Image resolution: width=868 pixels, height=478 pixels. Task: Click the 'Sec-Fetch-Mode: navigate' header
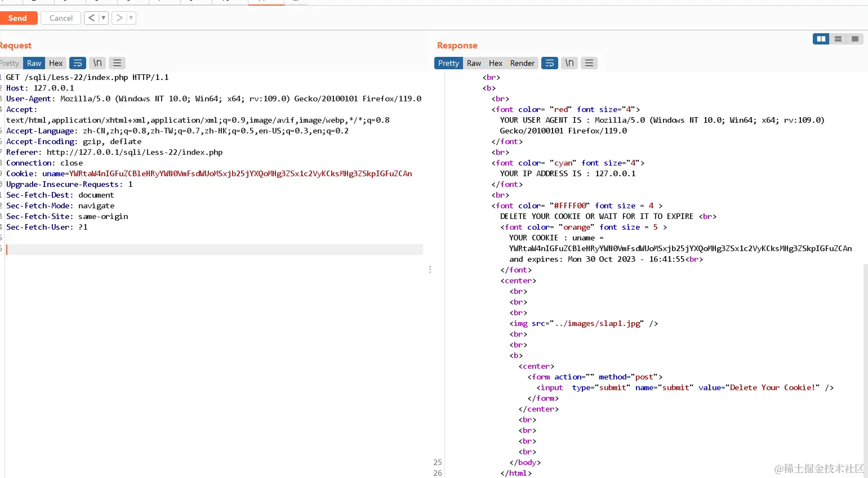point(60,206)
